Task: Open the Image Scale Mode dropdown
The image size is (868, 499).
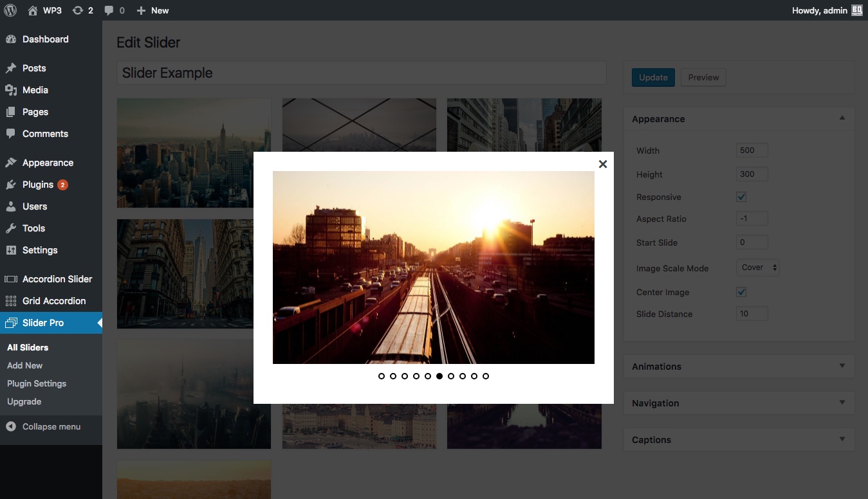Action: click(757, 268)
